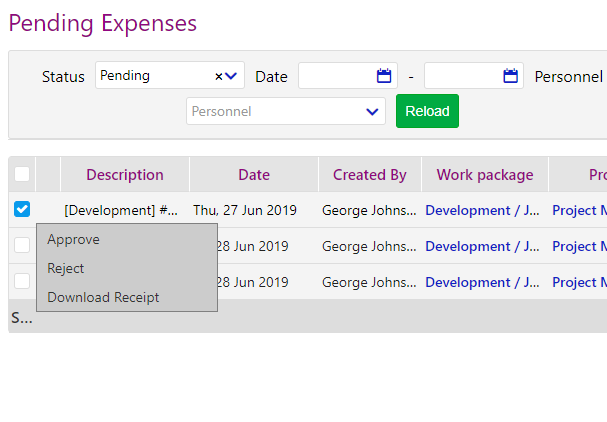Open first row Development work package link
607x422 pixels.
pyautogui.click(x=482, y=210)
